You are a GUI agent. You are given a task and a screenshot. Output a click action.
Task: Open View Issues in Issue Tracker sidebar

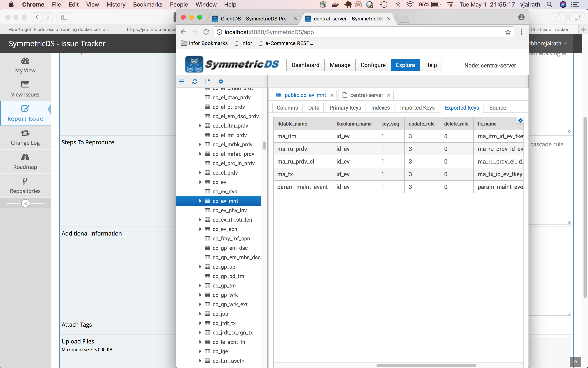point(25,89)
